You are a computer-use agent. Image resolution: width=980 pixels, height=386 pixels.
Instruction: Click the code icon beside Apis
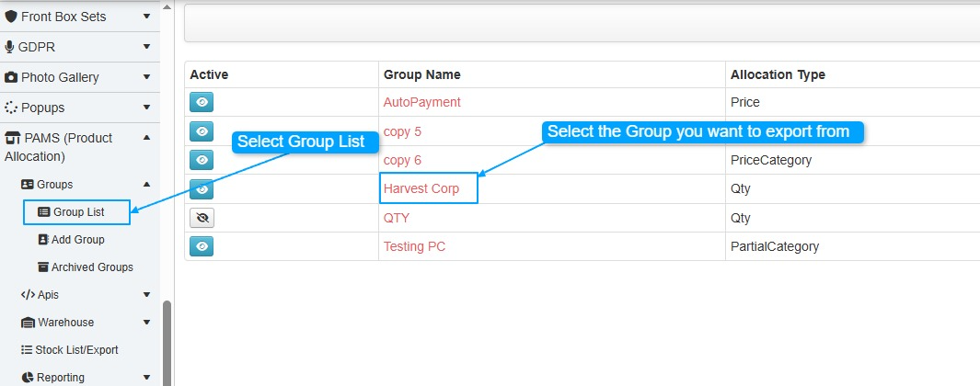[x=28, y=295]
